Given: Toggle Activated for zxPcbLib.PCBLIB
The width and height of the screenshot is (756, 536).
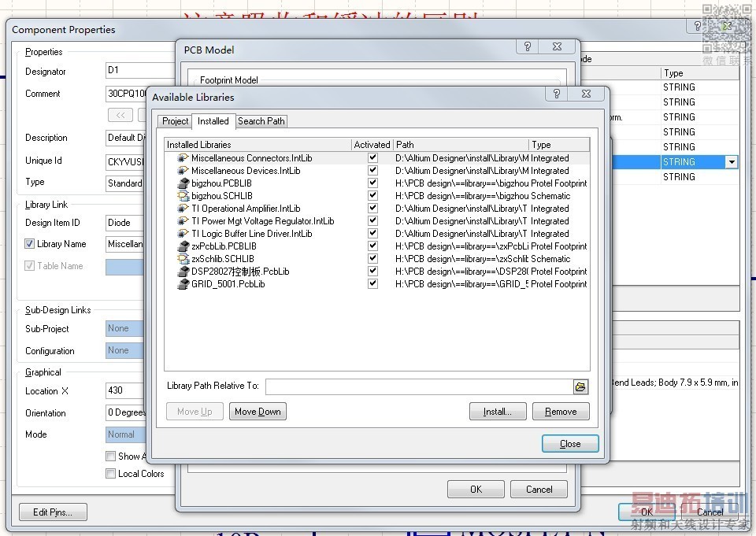Looking at the screenshot, I should pos(372,246).
